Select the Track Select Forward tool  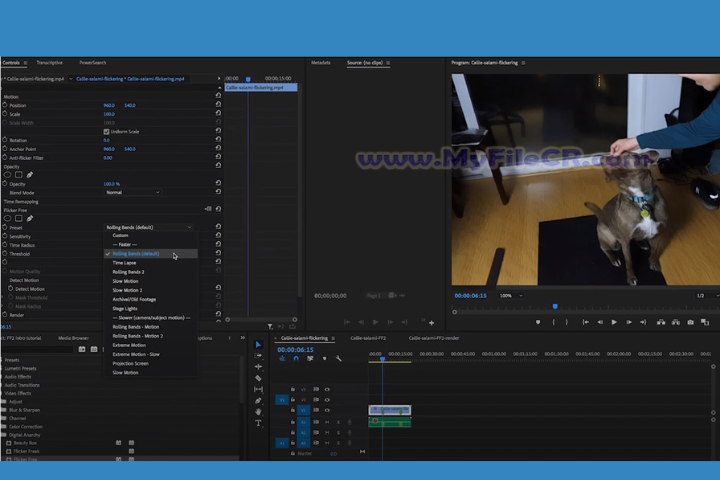258,356
